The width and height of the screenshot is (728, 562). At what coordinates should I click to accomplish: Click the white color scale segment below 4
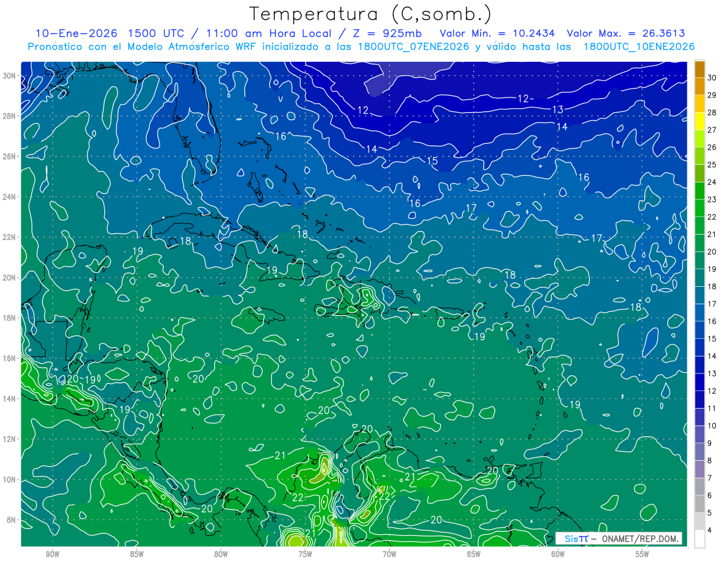coord(699,539)
